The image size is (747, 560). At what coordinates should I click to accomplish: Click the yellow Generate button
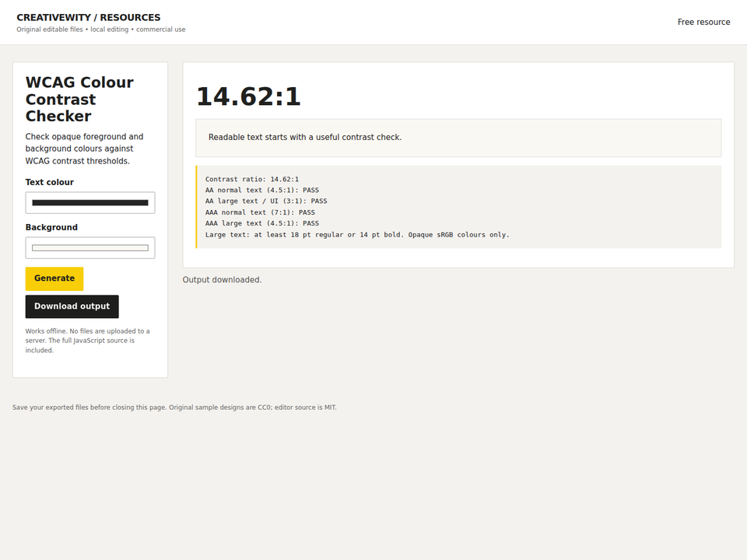[x=54, y=278]
